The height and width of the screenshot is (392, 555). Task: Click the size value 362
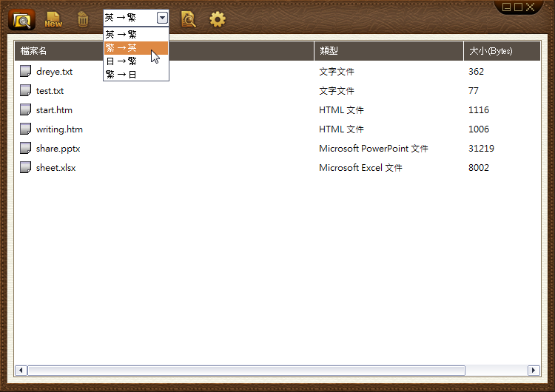tap(476, 72)
